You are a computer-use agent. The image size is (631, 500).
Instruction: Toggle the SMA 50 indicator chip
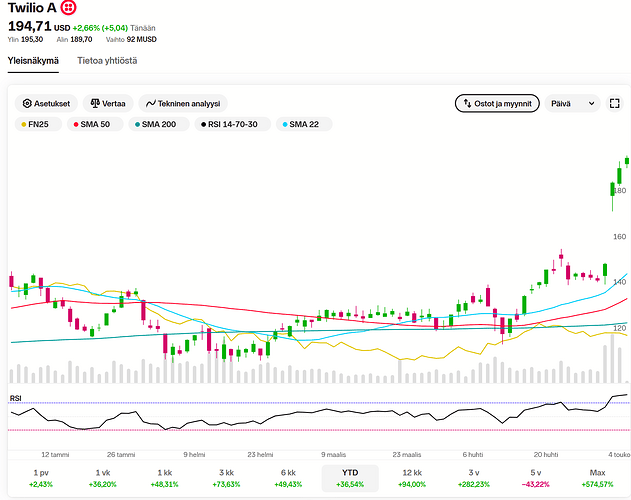[x=95, y=124]
